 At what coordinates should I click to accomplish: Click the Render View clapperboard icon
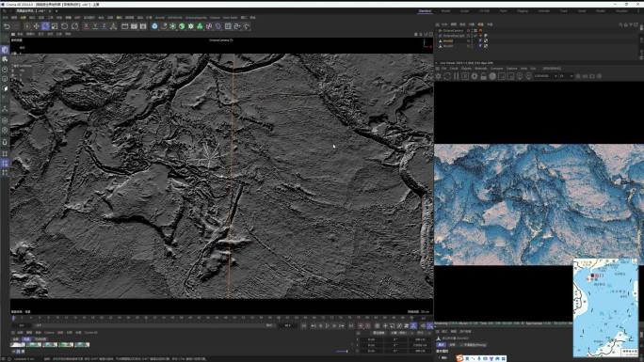(x=125, y=26)
